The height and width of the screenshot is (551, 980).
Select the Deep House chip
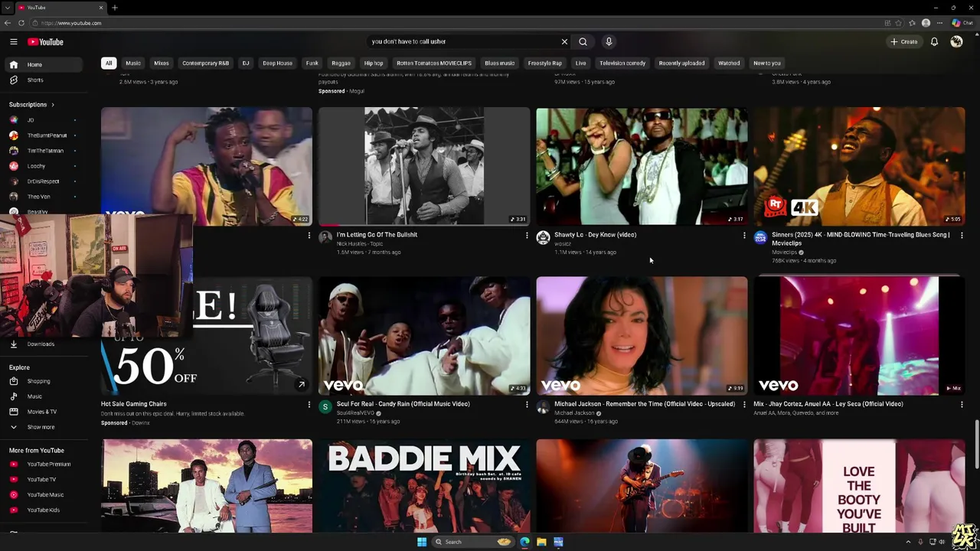coord(278,64)
